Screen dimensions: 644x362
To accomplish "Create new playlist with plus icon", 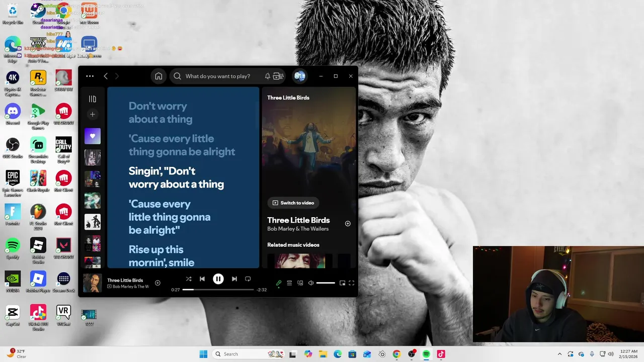I will pyautogui.click(x=92, y=115).
